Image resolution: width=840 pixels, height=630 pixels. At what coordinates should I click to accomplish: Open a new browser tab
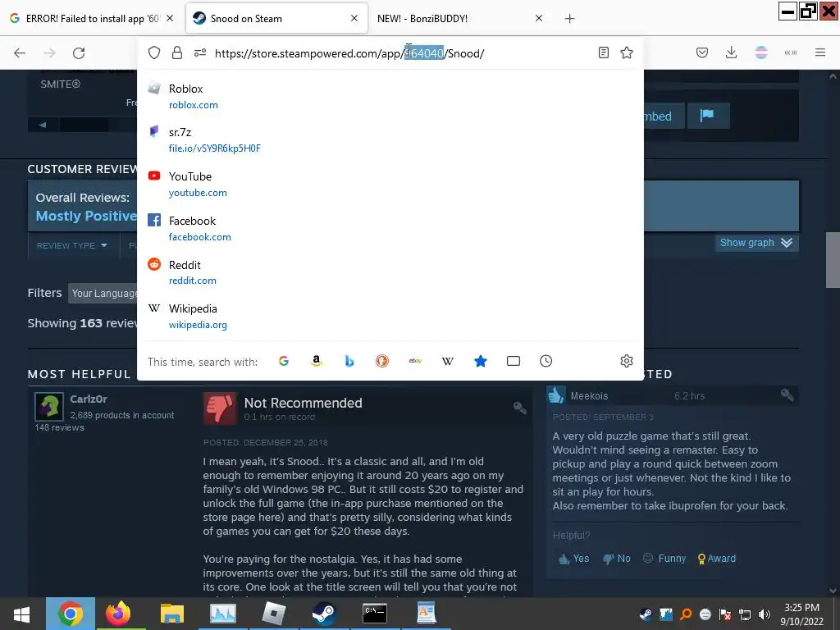pos(569,19)
